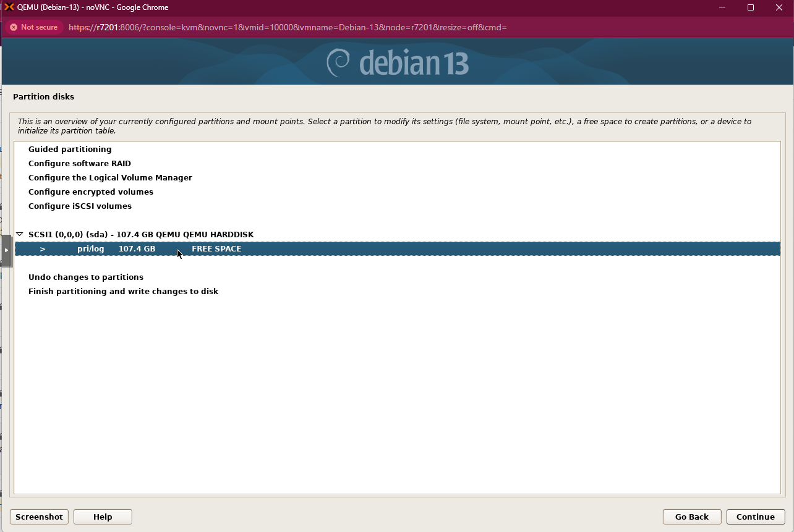
Task: Open the installer Help button
Action: 103,517
